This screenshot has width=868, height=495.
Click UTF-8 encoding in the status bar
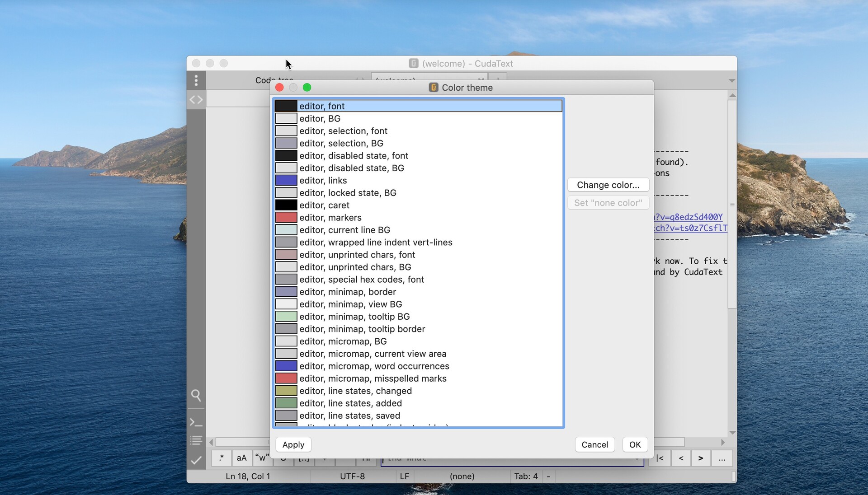pyautogui.click(x=352, y=476)
